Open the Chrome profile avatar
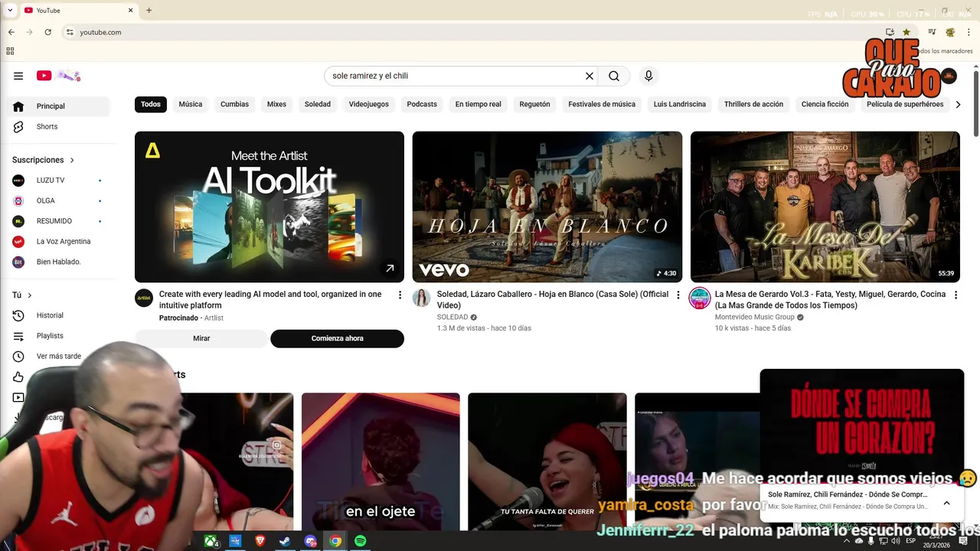This screenshot has width=980, height=551. (x=950, y=32)
